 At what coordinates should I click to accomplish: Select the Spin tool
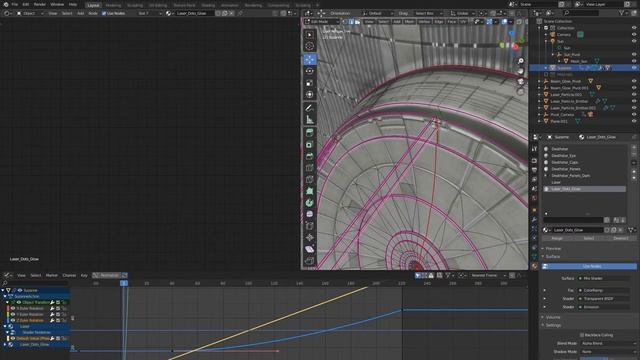(309, 203)
